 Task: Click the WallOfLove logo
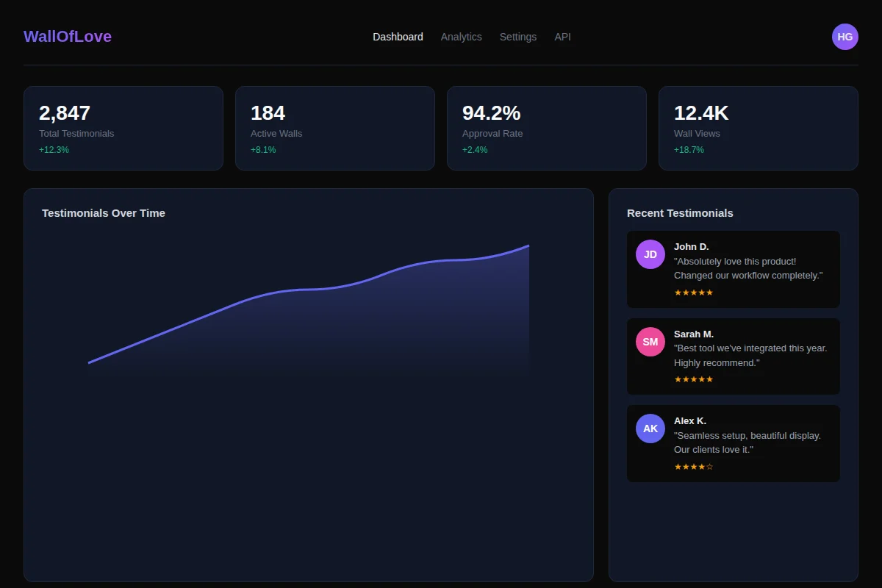[x=67, y=36]
